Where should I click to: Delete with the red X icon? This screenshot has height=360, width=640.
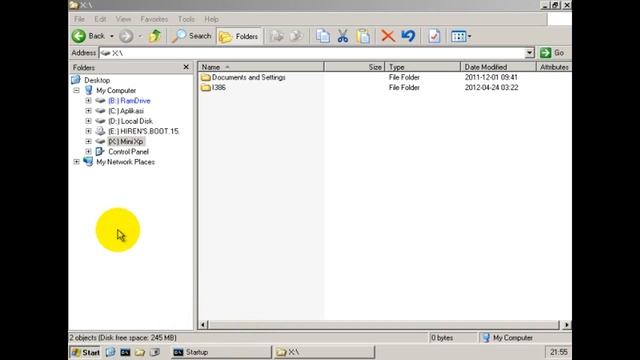[388, 36]
